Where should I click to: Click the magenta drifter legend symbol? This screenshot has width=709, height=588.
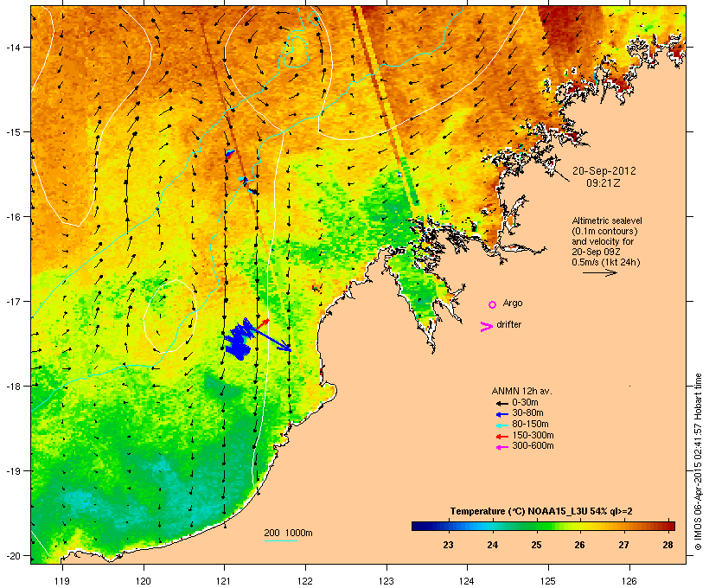486,327
